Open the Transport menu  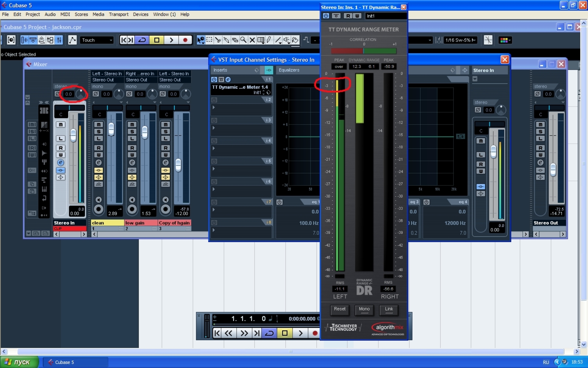(119, 14)
